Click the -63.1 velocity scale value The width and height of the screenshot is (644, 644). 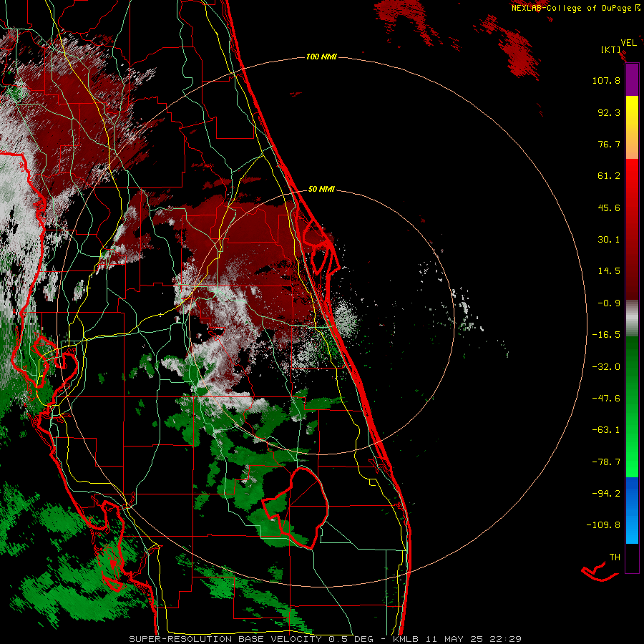click(x=606, y=430)
